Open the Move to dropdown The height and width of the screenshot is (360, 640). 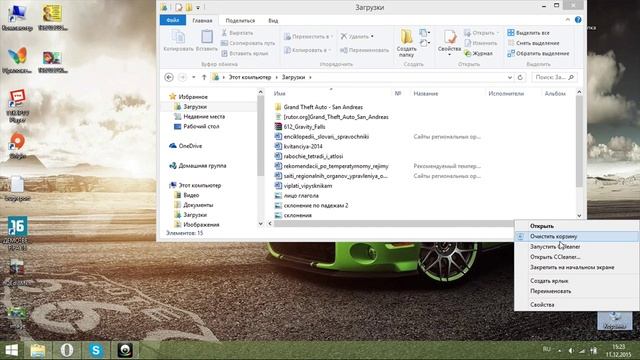[308, 36]
